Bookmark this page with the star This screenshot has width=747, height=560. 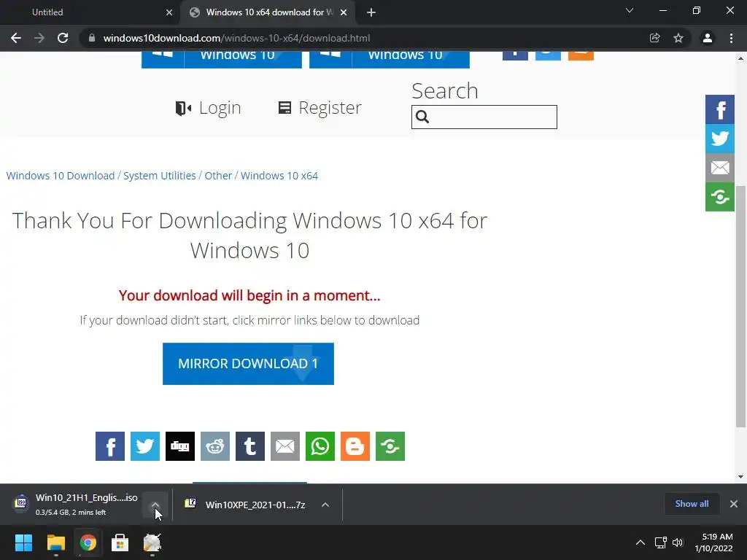678,38
